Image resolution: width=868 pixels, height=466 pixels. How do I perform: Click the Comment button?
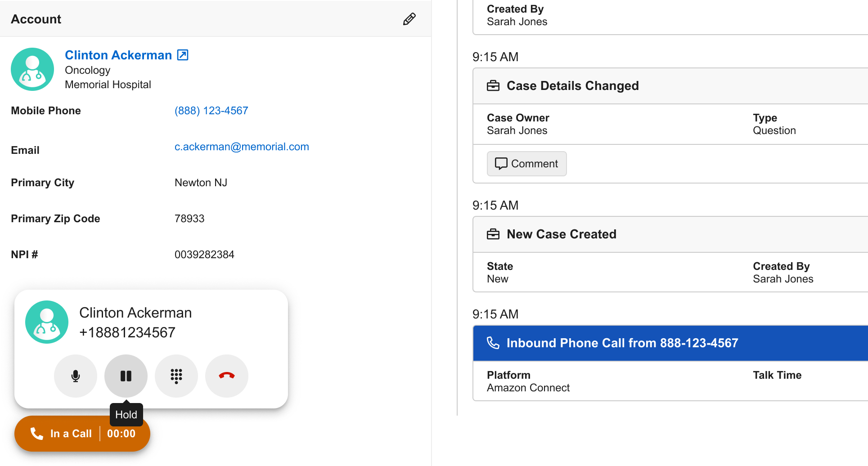click(526, 164)
